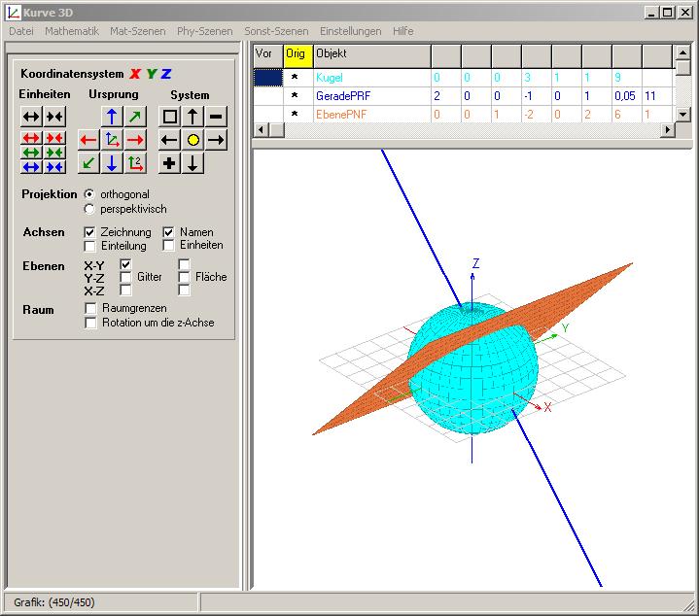Click the black shrink-units inward arrows button

coord(54,118)
